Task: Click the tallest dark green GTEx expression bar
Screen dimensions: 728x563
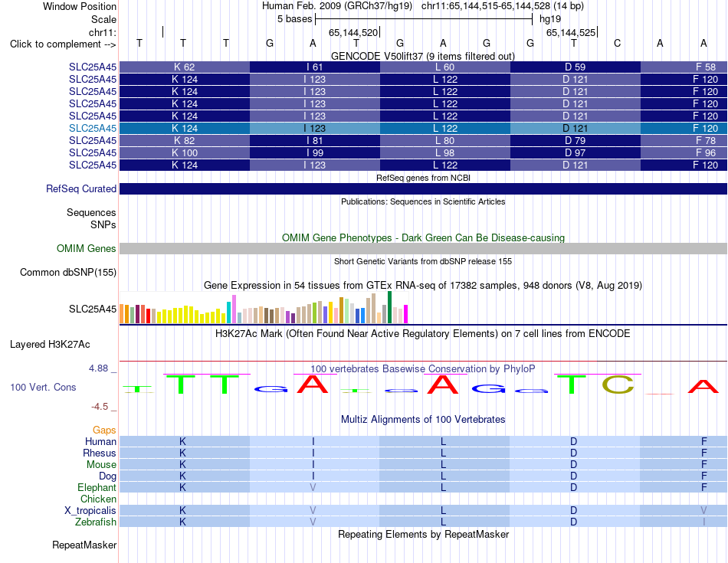Action: pyautogui.click(x=389, y=307)
